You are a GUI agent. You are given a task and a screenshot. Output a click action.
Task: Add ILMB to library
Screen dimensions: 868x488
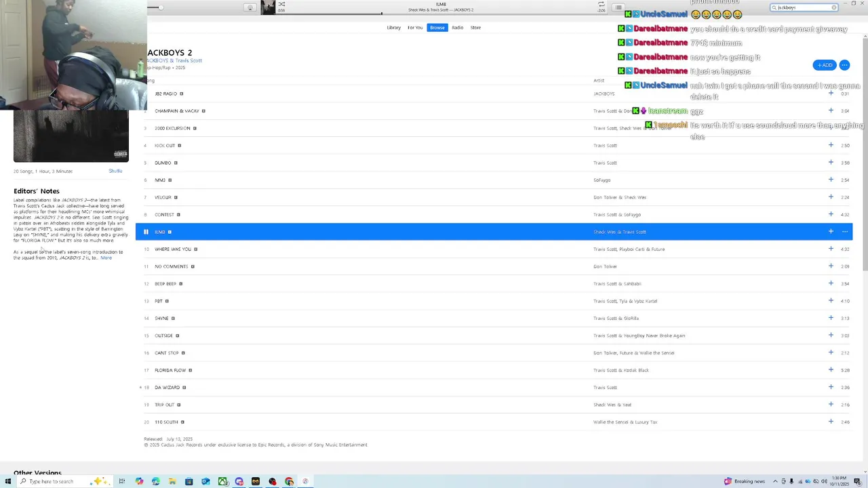pos(831,232)
